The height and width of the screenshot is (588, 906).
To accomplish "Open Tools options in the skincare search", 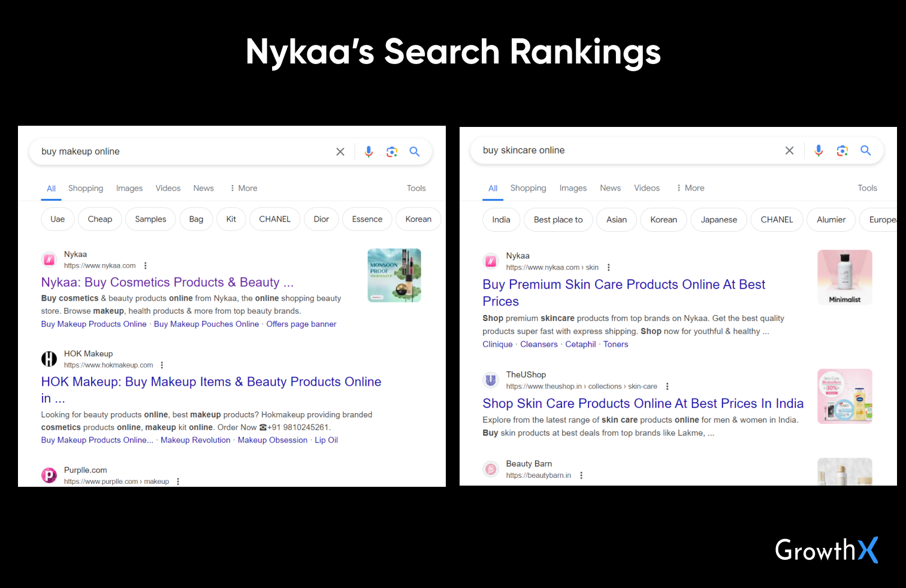I will 866,188.
